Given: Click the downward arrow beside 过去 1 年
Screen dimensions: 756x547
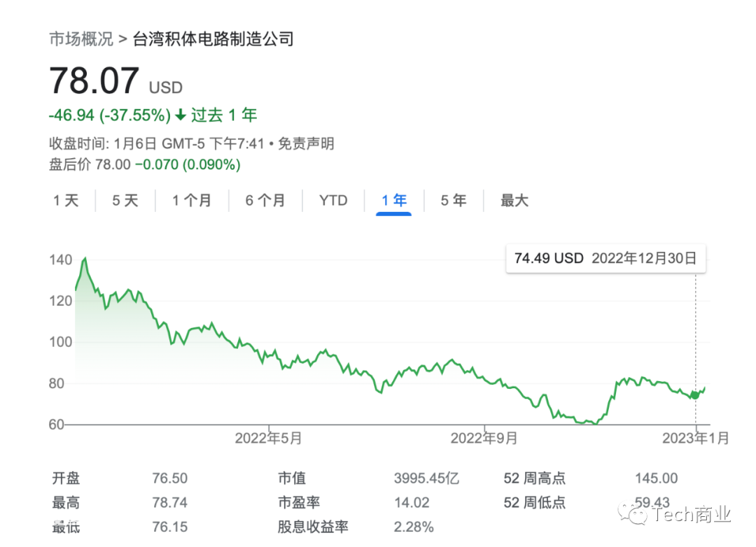Looking at the screenshot, I should (x=181, y=115).
